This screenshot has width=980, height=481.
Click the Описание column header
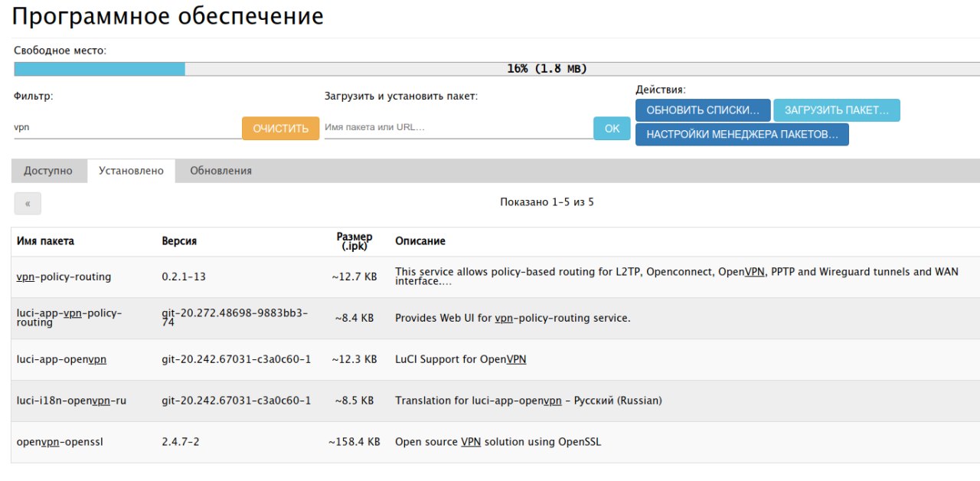420,240
